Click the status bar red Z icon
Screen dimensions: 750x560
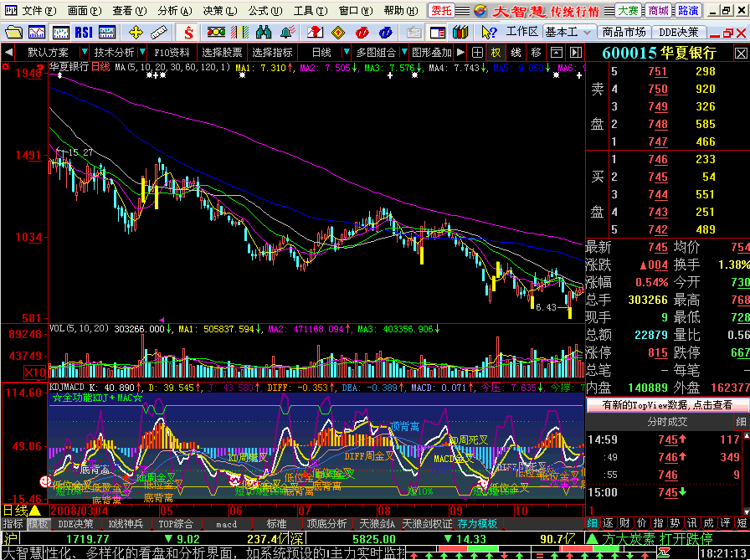tap(664, 553)
